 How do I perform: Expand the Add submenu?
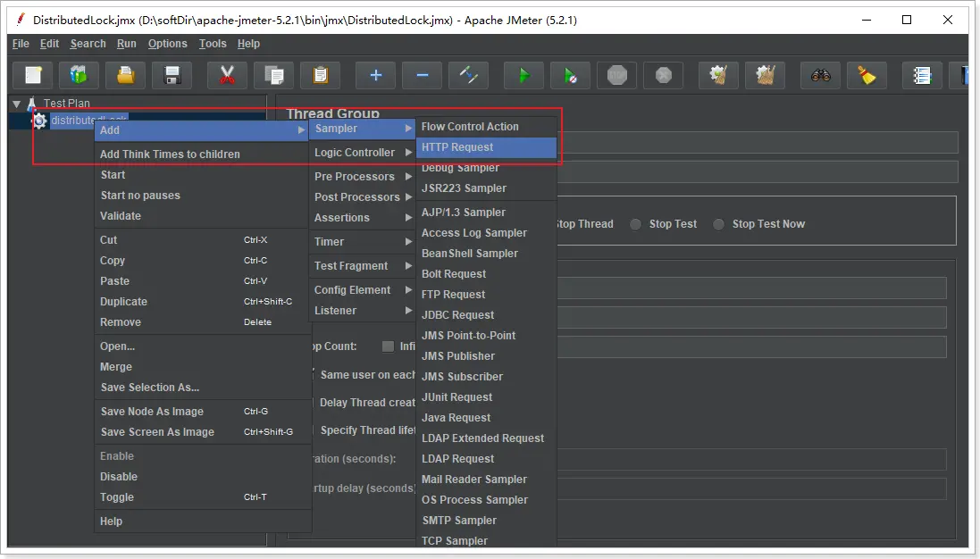point(202,129)
